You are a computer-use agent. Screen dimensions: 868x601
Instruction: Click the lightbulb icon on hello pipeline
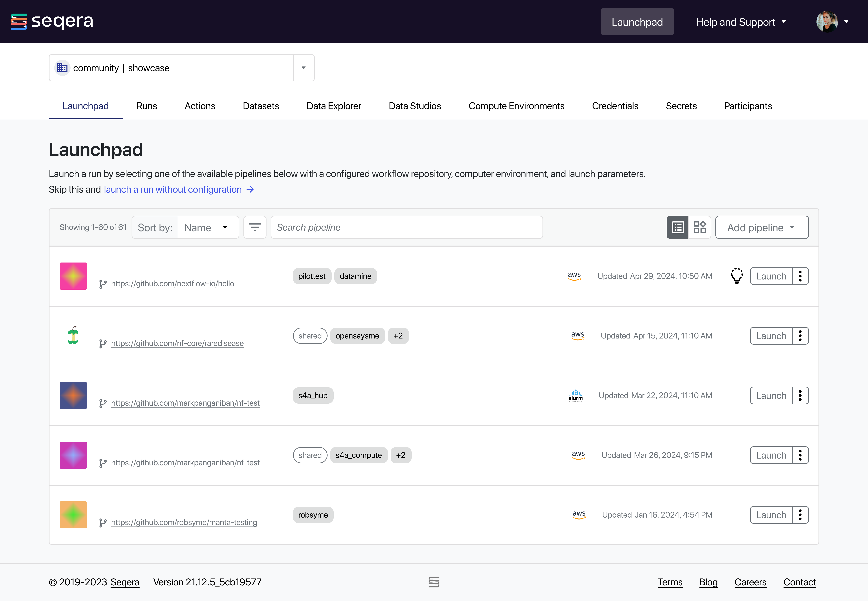[737, 276]
